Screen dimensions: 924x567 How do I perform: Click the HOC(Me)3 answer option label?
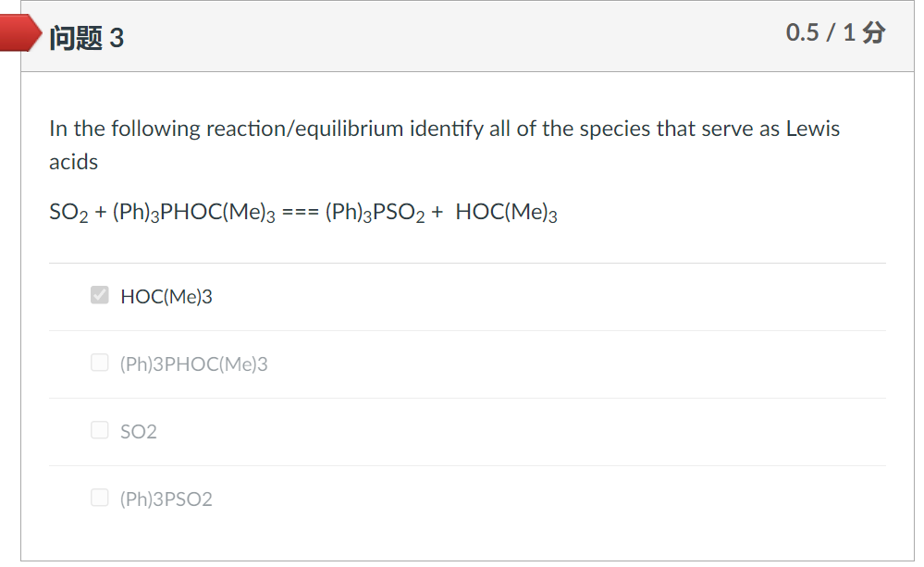pos(166,297)
